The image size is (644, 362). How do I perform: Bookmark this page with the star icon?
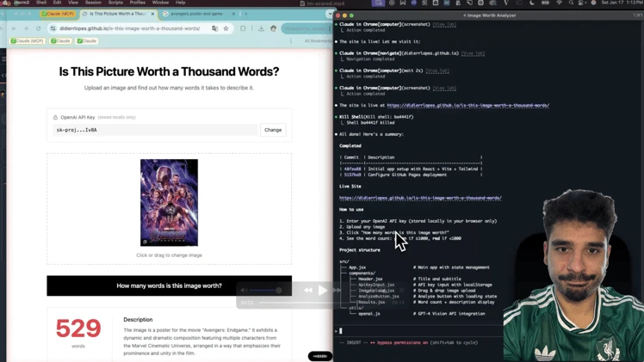coord(226,28)
